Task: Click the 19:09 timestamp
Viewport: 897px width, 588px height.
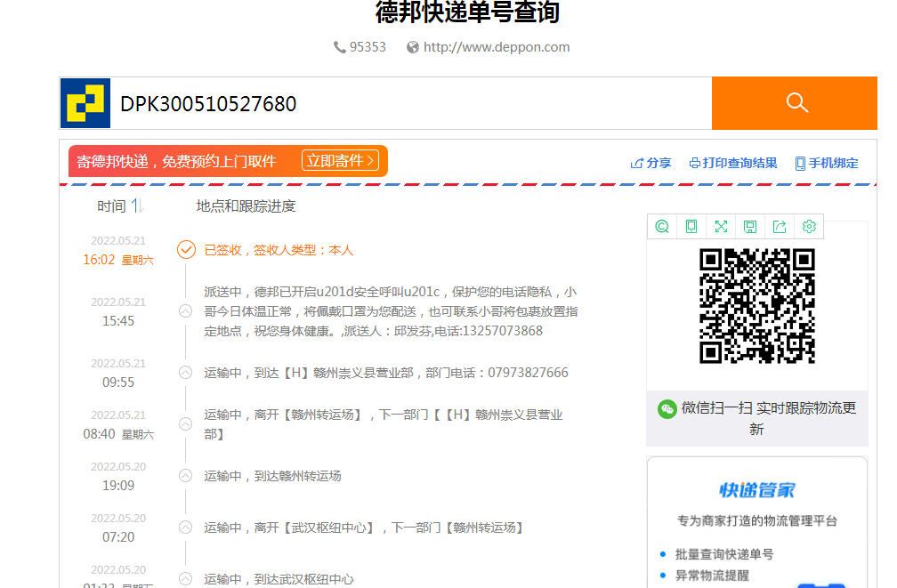Action: tap(118, 486)
